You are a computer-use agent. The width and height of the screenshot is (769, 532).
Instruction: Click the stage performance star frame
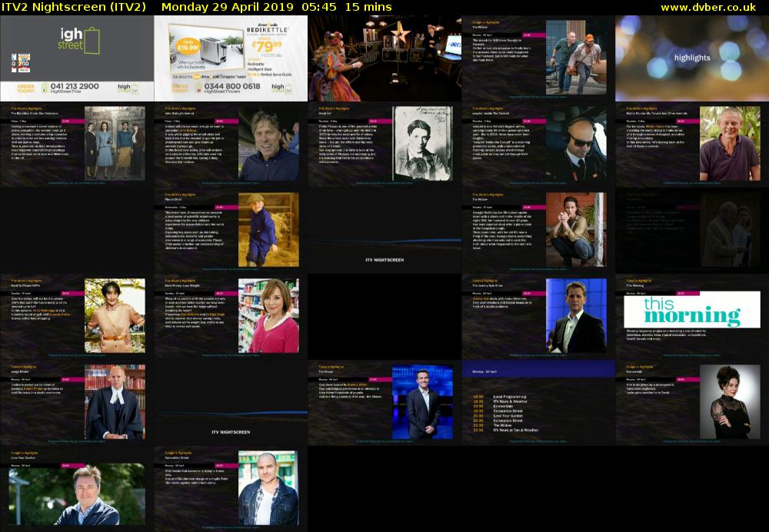[384, 58]
